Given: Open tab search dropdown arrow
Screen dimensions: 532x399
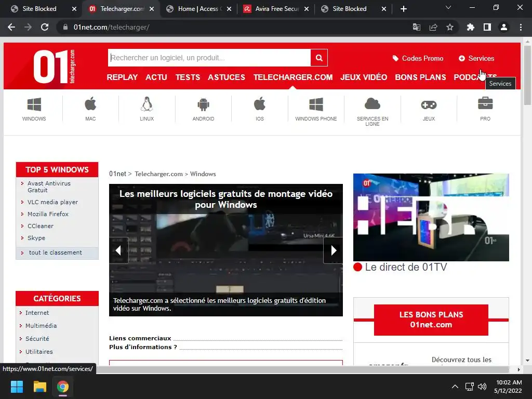Looking at the screenshot, I should (x=448, y=7).
